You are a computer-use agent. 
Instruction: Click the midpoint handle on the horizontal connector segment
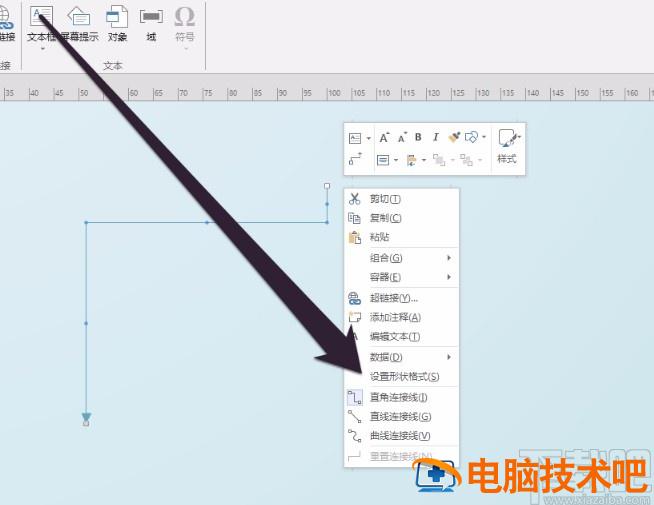(x=207, y=223)
